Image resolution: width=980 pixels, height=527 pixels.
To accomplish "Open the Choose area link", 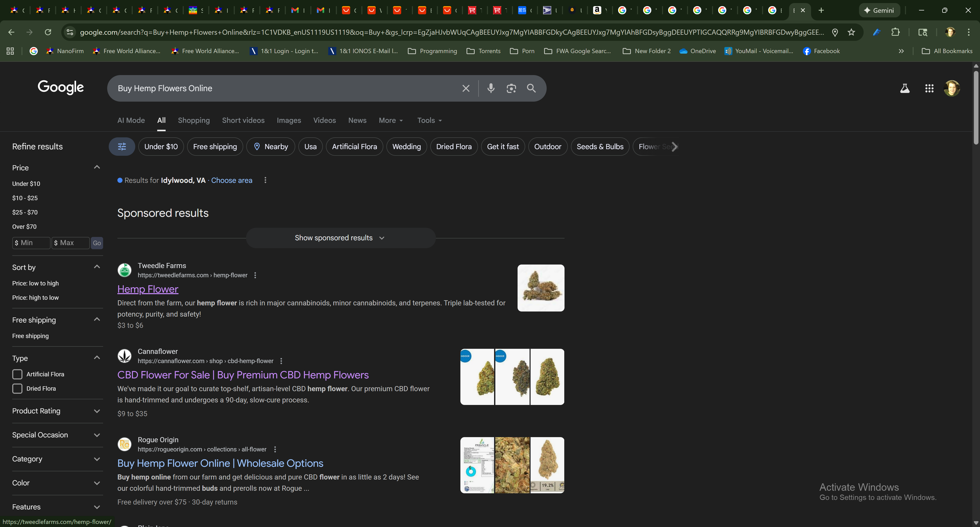I will coord(231,180).
